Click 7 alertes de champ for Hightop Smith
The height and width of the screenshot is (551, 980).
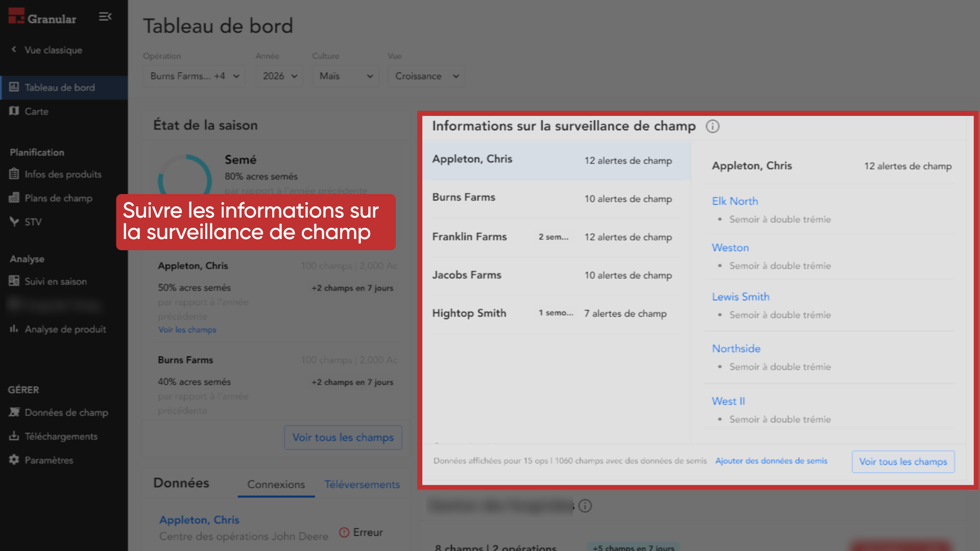click(x=626, y=314)
